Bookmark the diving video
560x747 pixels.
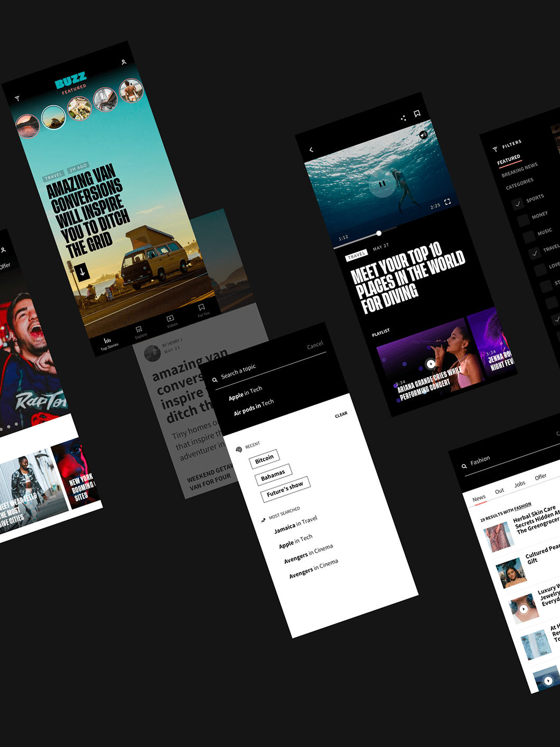tap(417, 113)
